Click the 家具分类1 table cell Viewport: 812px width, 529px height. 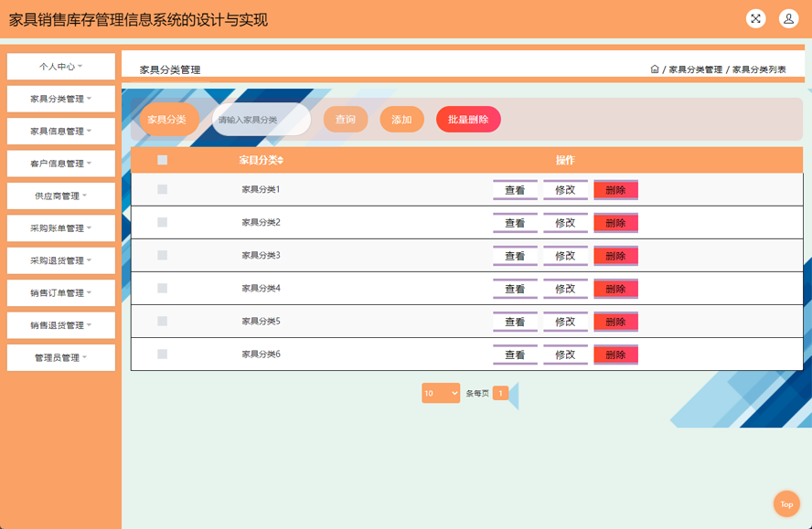point(261,189)
